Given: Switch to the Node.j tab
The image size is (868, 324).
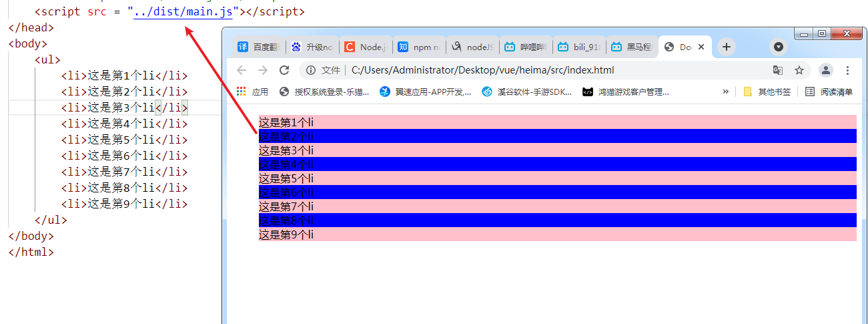Looking at the screenshot, I should click(x=366, y=47).
